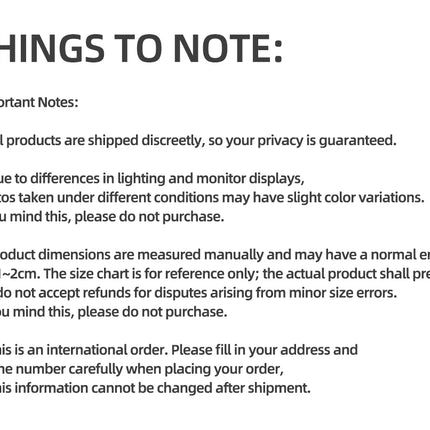Click the word 'NOTE:' in the heading

(x=229, y=49)
